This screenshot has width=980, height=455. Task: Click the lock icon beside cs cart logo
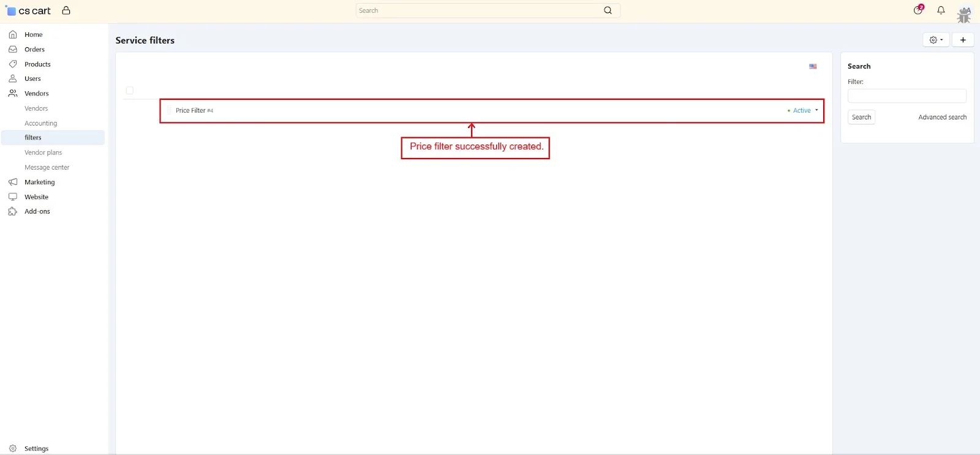(66, 10)
